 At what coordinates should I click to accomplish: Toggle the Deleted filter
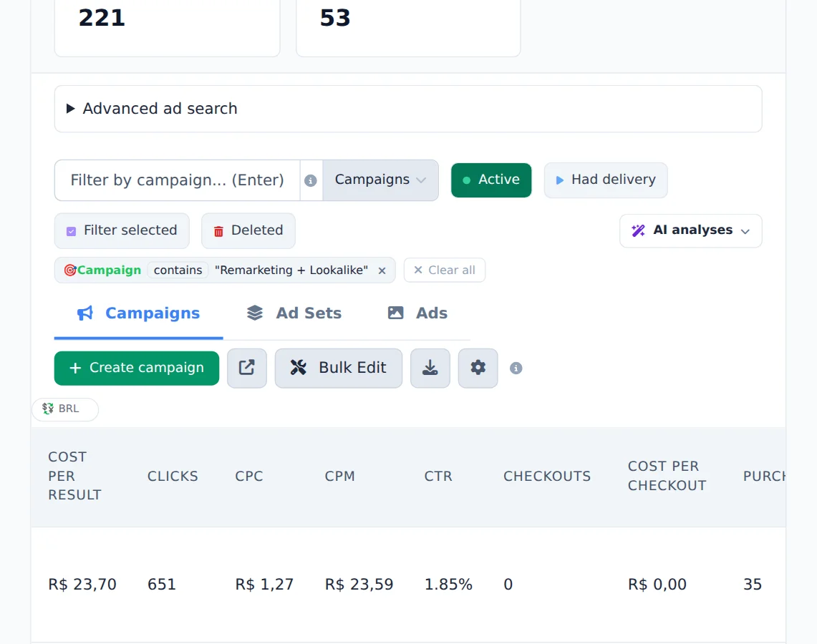pyautogui.click(x=248, y=230)
